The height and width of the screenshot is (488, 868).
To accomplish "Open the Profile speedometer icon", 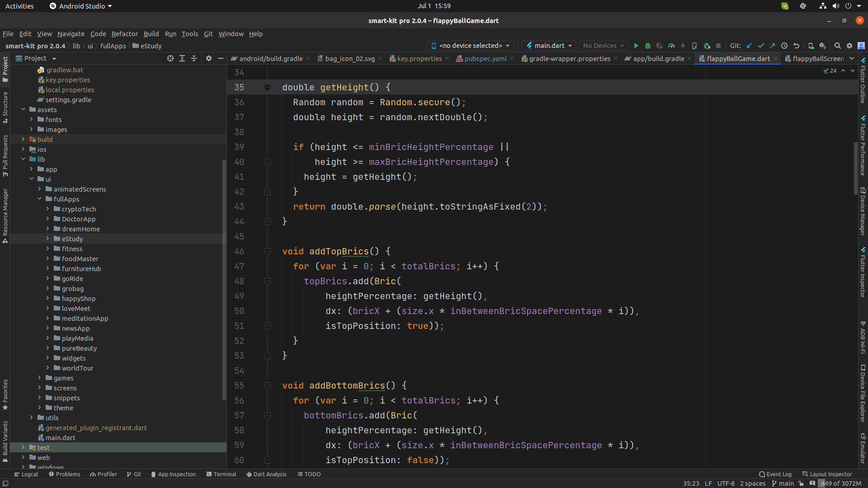I will coord(671,46).
